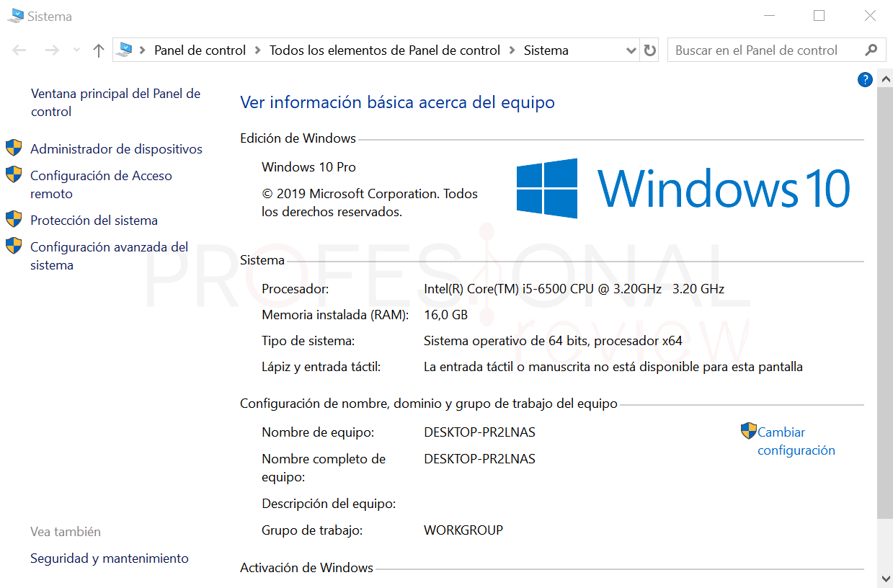
Task: Click the processor value Intel Core i5-6500
Action: coord(574,289)
